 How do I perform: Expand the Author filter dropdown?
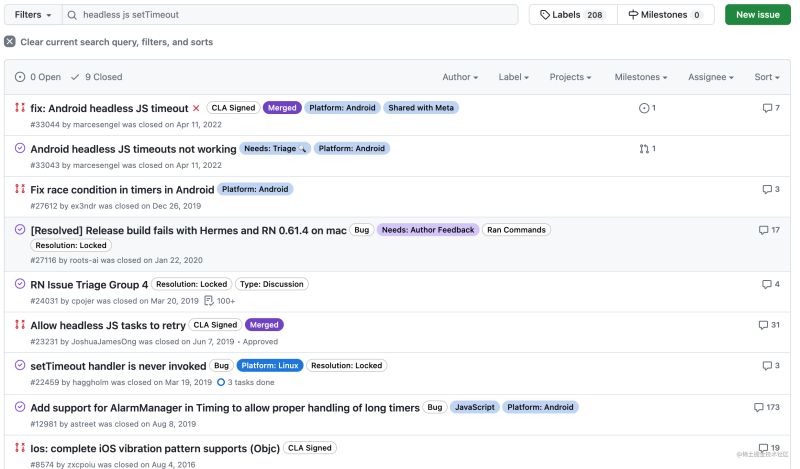460,77
